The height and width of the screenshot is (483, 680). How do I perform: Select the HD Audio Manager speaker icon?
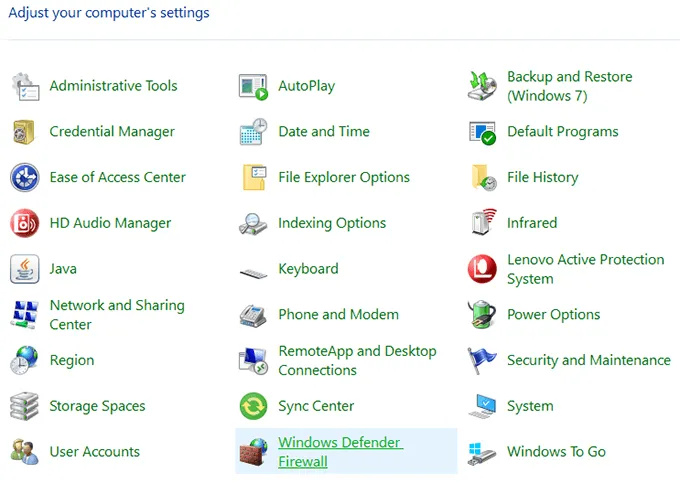point(25,223)
